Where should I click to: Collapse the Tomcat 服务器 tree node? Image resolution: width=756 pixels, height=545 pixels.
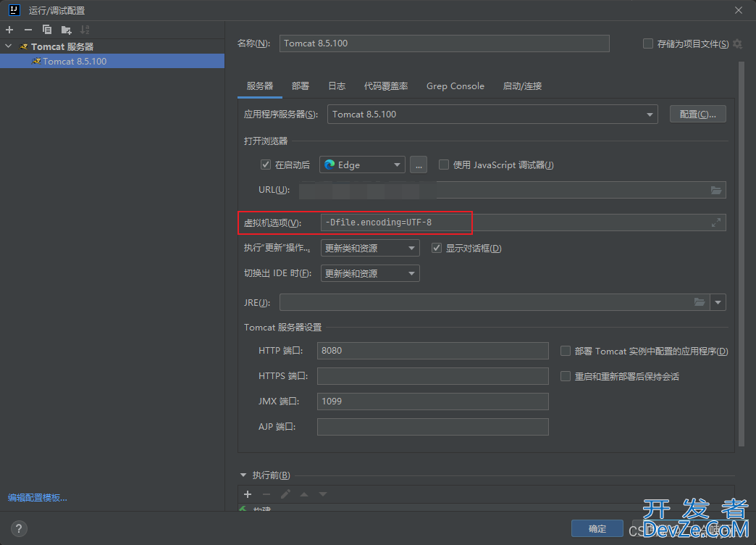(x=9, y=46)
